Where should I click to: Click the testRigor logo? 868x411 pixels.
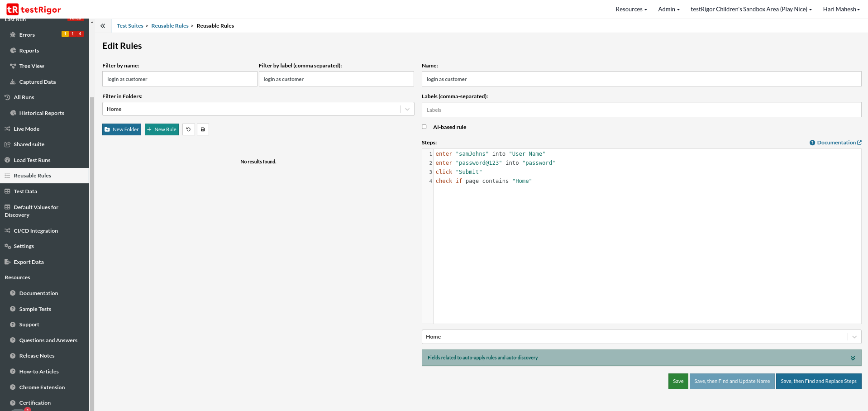(x=33, y=9)
